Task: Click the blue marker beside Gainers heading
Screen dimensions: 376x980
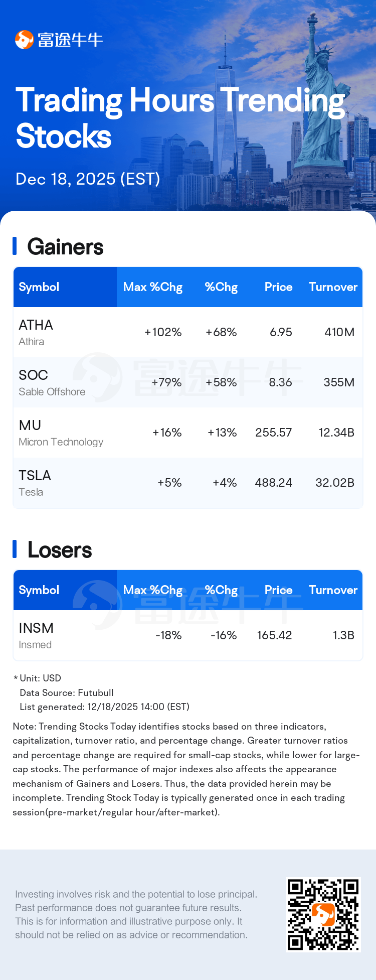Action: (x=15, y=246)
